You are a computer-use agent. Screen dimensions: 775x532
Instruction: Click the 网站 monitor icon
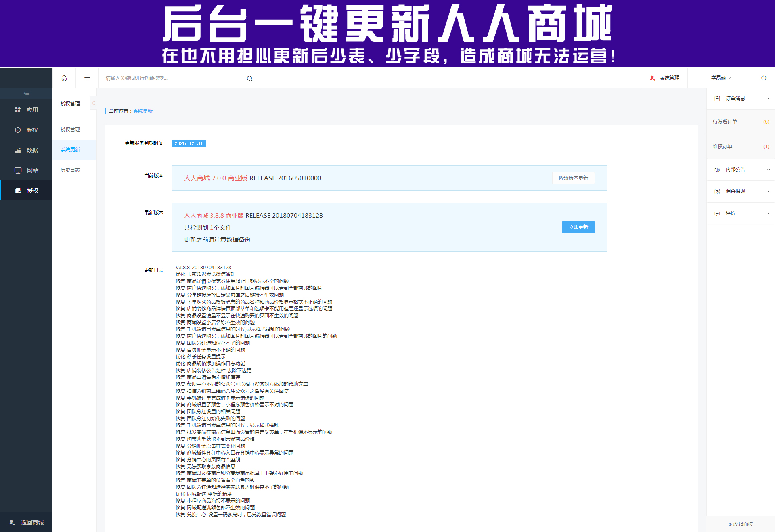pyautogui.click(x=18, y=170)
